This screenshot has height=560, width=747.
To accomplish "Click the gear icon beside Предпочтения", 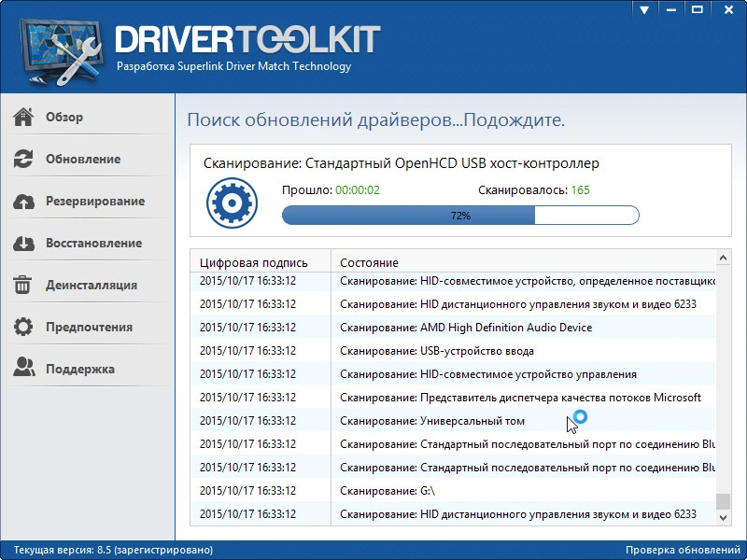I will point(22,327).
